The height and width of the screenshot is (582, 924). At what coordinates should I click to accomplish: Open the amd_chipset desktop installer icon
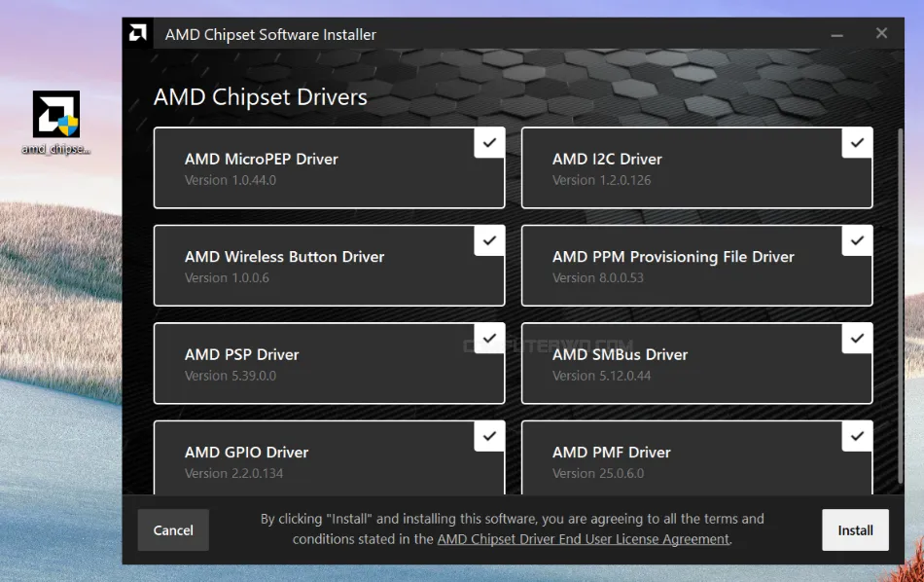(56, 123)
